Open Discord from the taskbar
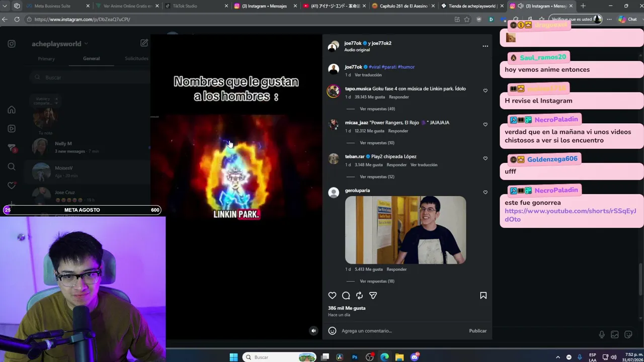The width and height of the screenshot is (644, 362). (x=415, y=357)
